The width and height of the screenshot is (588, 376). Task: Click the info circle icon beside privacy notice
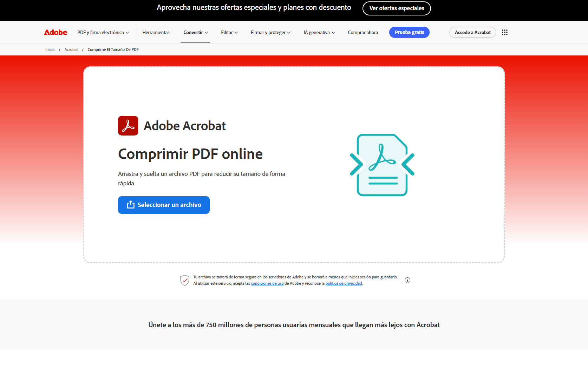pos(407,280)
